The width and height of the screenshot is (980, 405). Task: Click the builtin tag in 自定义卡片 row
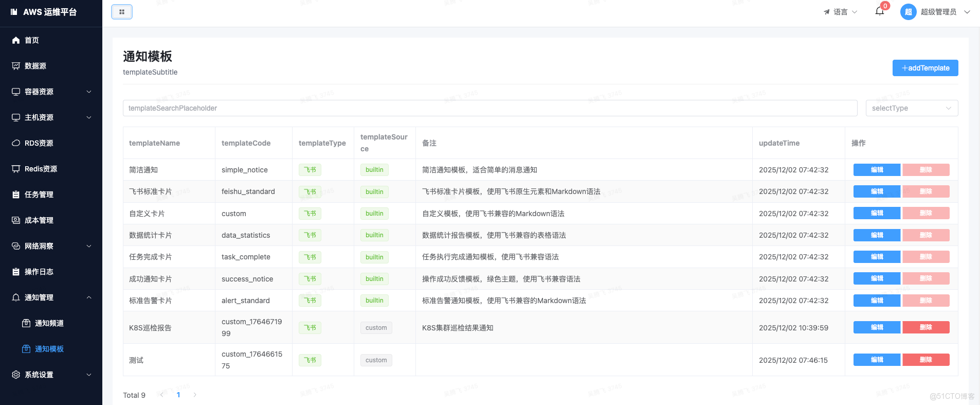(374, 214)
